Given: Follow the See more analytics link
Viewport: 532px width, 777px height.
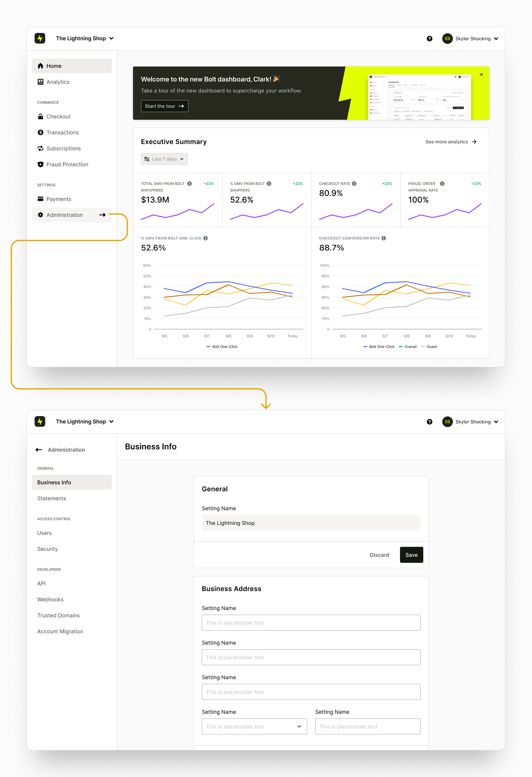Looking at the screenshot, I should pyautogui.click(x=451, y=142).
